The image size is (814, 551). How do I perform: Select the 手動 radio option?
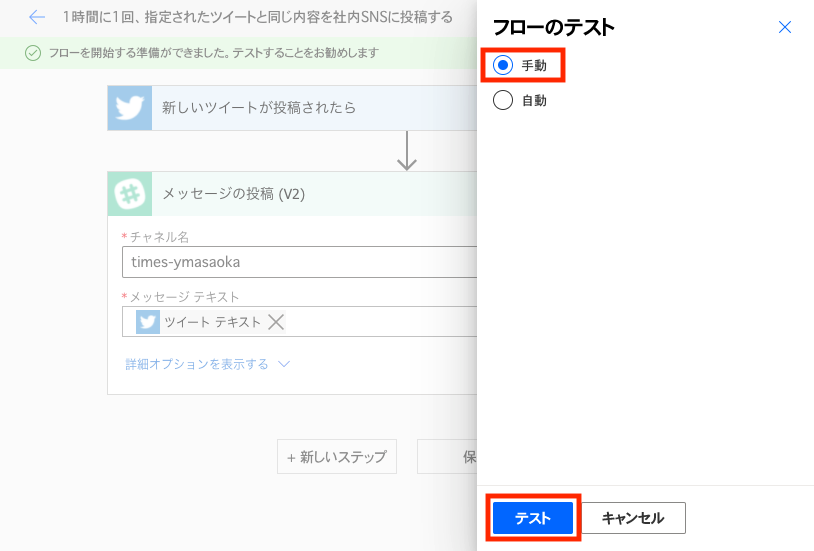point(503,65)
